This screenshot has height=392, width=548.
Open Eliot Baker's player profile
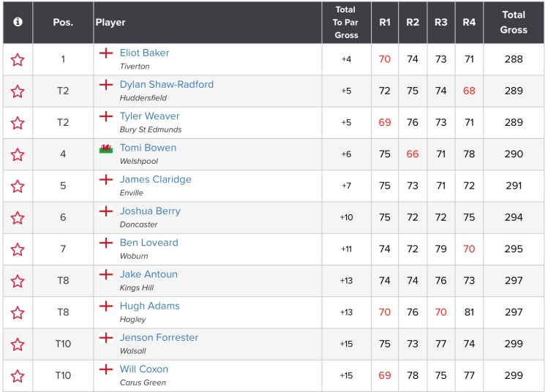[x=144, y=53]
